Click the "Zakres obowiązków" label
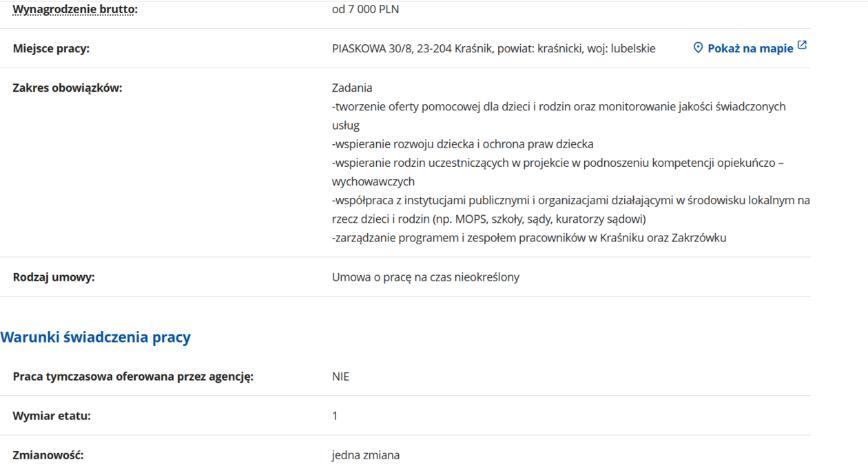This screenshot has height=471, width=868. [68, 88]
